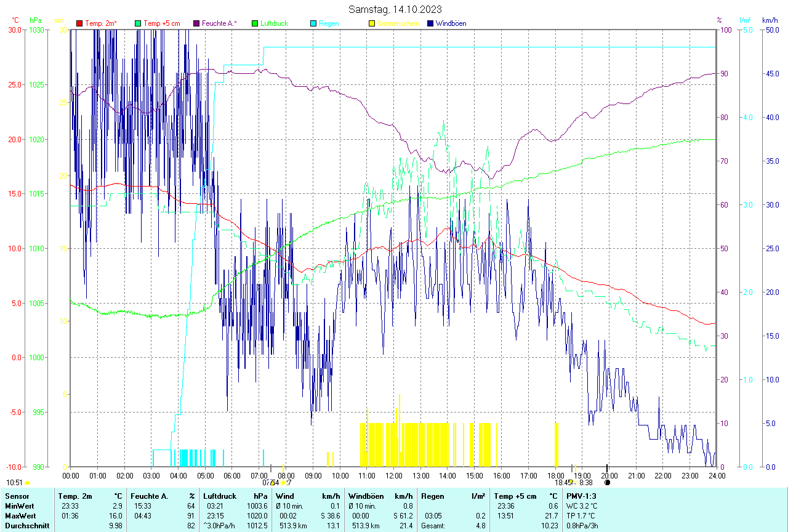This screenshot has height=532, width=788.
Task: Click the l/m² axis unit label at top right
Action: pos(745,20)
